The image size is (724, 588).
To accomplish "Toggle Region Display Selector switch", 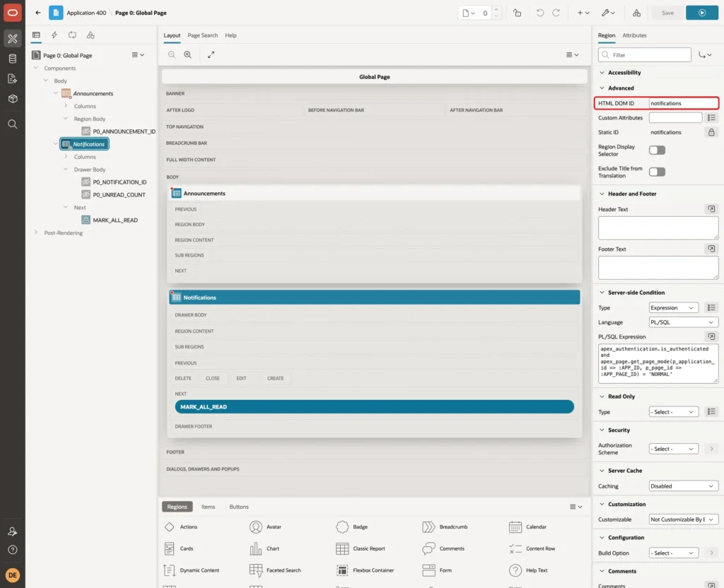I will [x=657, y=150].
